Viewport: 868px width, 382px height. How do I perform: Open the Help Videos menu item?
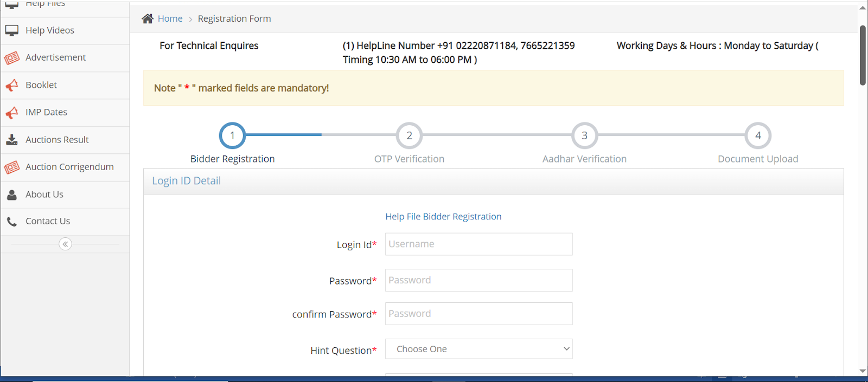(65, 30)
